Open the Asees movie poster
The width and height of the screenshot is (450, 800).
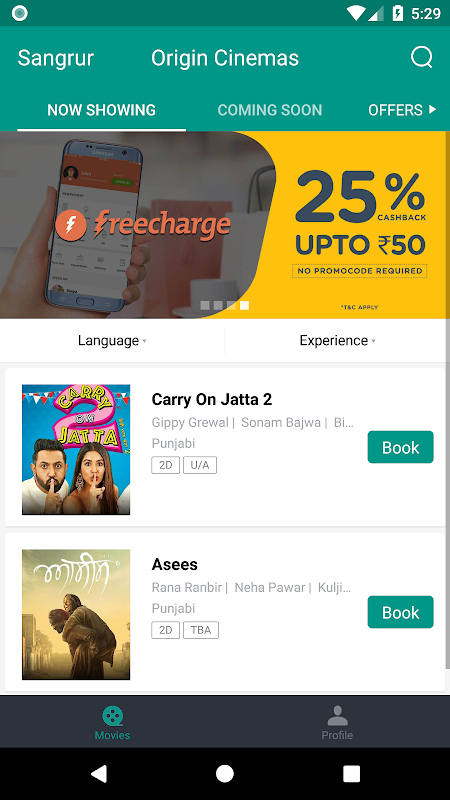point(76,614)
